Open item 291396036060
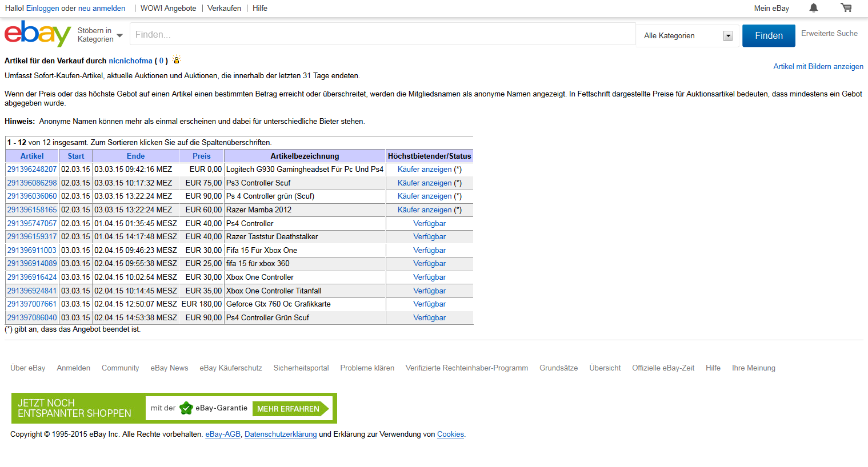The width and height of the screenshot is (868, 467). (32, 196)
